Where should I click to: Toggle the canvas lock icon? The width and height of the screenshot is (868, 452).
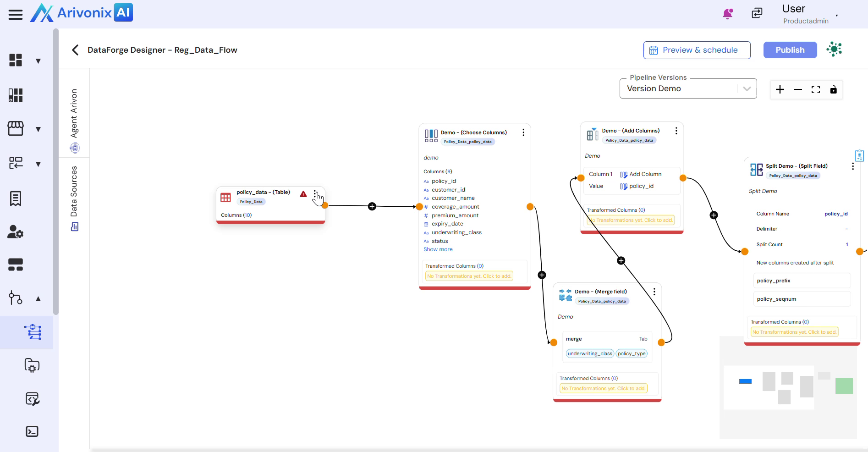(833, 89)
